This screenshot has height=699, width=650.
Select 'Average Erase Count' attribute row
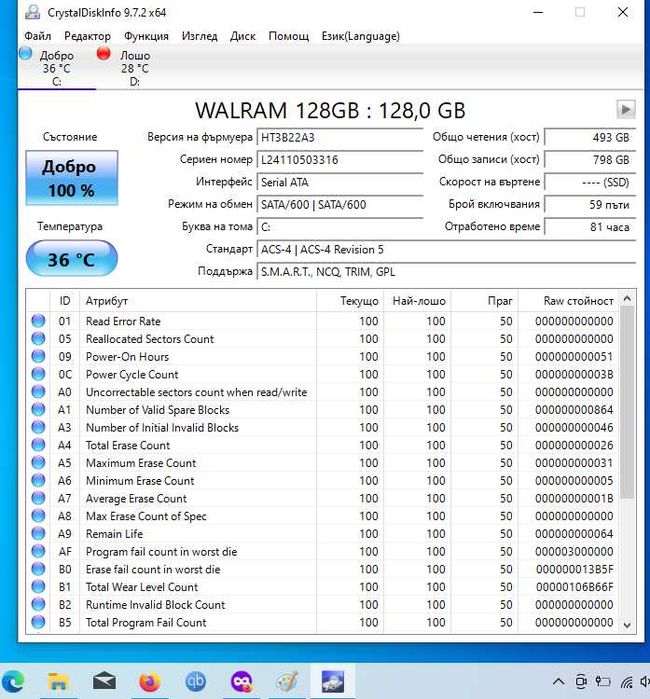point(322,498)
